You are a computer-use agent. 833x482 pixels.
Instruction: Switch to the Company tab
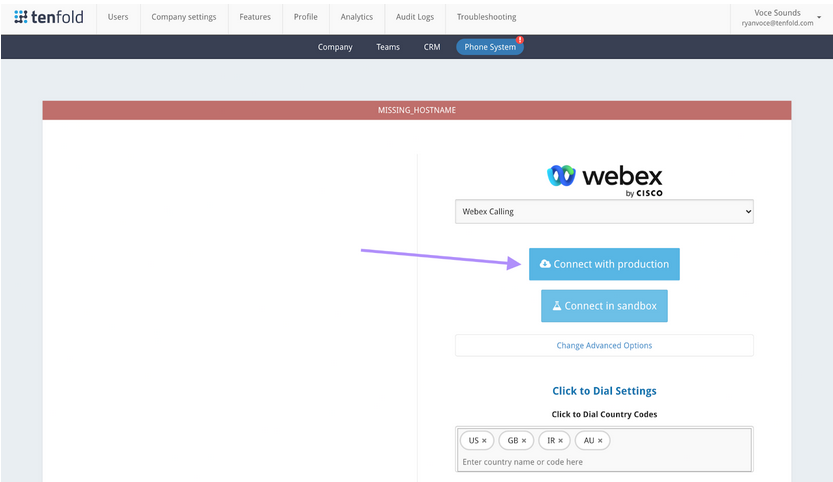(x=335, y=47)
